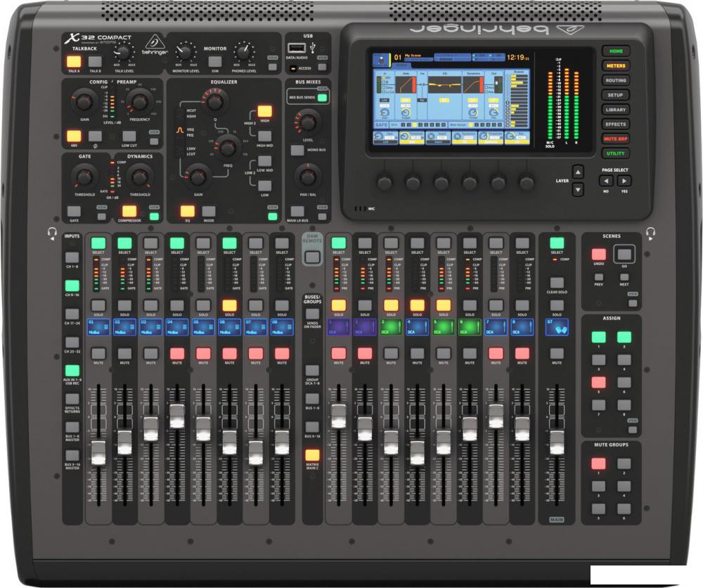Viewport: 703px width, 588px height.
Task: Select the High Mid EQ band button
Action: point(265,136)
